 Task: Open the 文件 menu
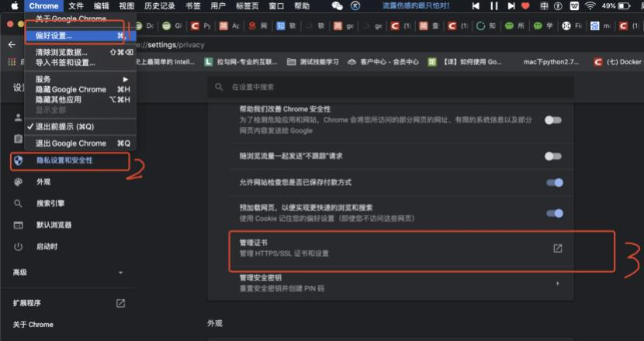76,5
